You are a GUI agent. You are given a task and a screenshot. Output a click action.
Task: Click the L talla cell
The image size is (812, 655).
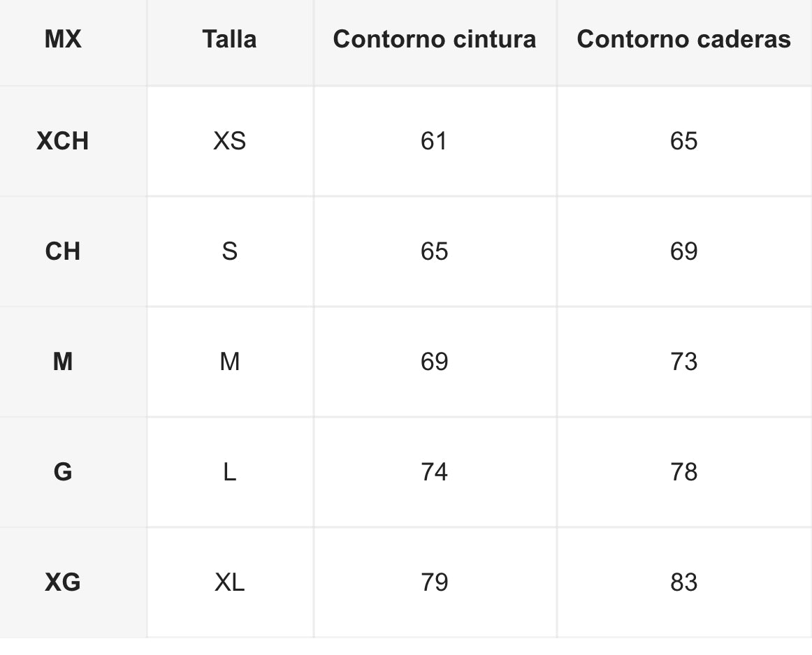229,472
